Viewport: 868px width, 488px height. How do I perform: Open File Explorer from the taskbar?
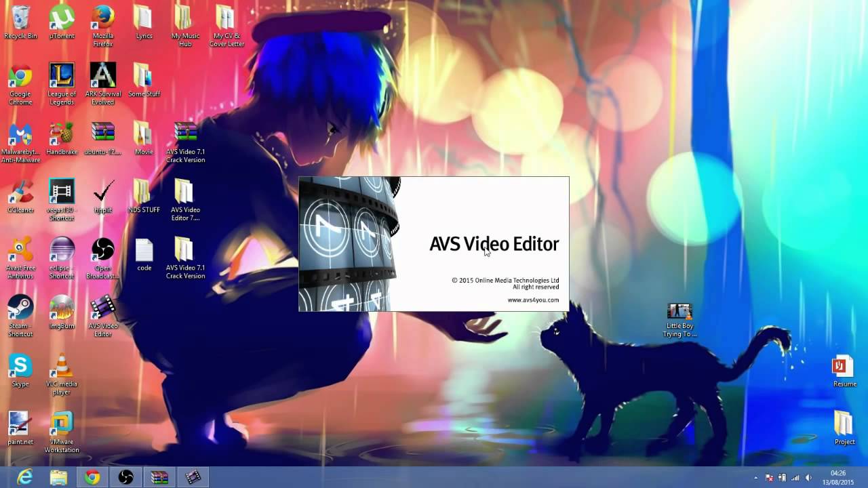click(58, 477)
